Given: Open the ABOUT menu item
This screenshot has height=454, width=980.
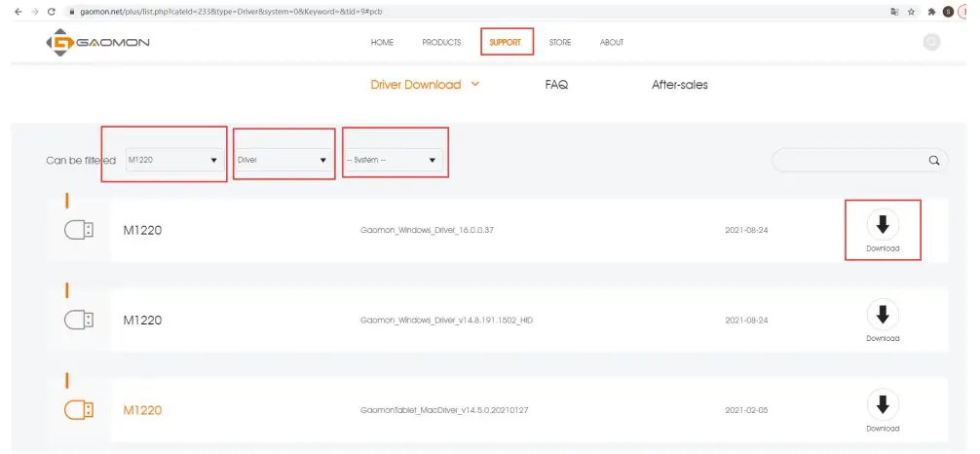Looking at the screenshot, I should click(612, 43).
